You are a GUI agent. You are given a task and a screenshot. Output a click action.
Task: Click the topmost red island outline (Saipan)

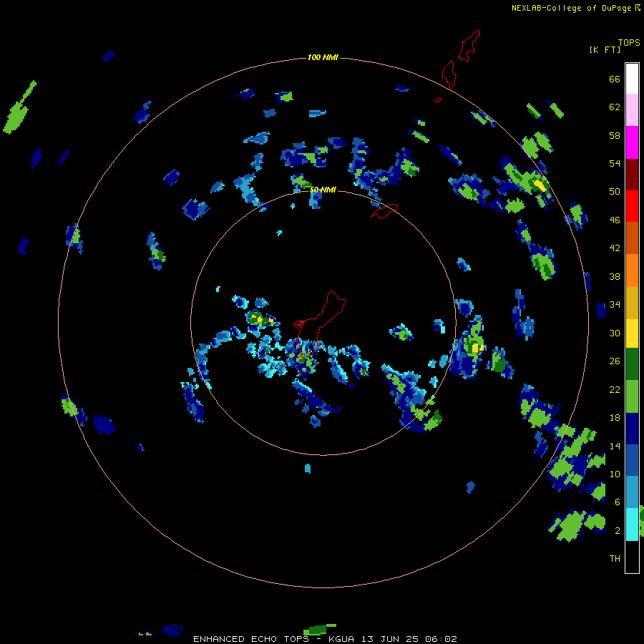pos(469,46)
